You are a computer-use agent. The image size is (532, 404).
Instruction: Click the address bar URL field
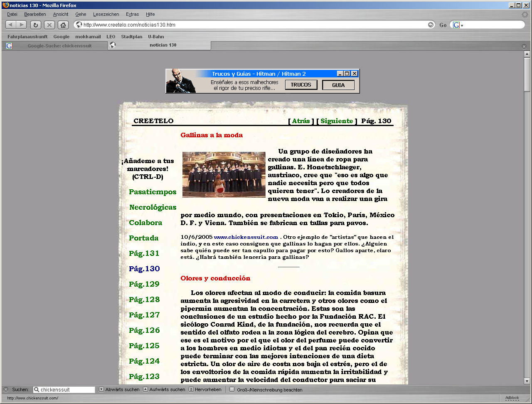(x=254, y=25)
